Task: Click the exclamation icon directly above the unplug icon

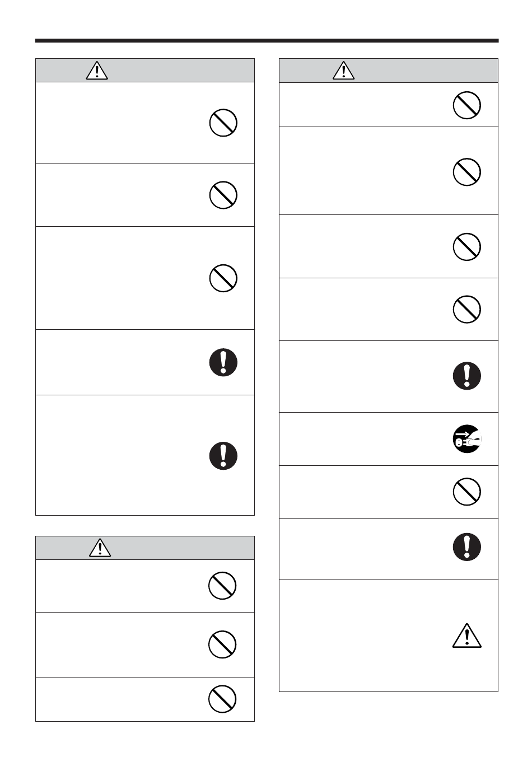Action: coord(467,376)
